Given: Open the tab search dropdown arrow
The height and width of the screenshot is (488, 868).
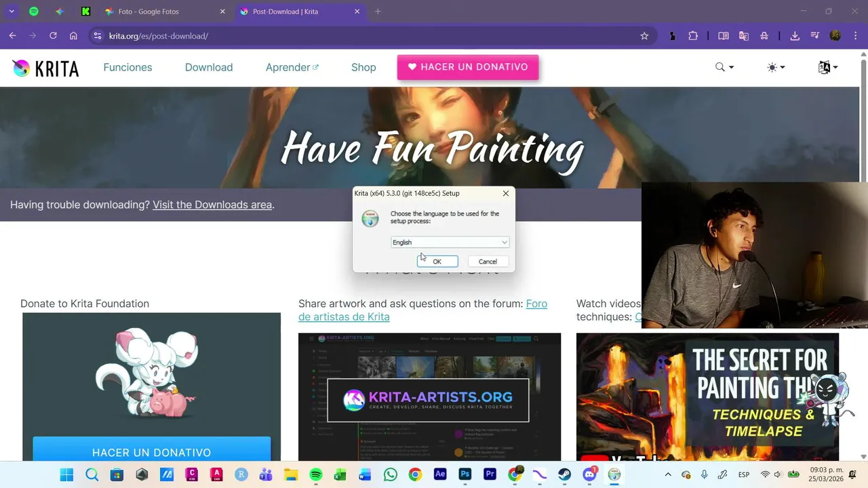Looking at the screenshot, I should [x=12, y=11].
